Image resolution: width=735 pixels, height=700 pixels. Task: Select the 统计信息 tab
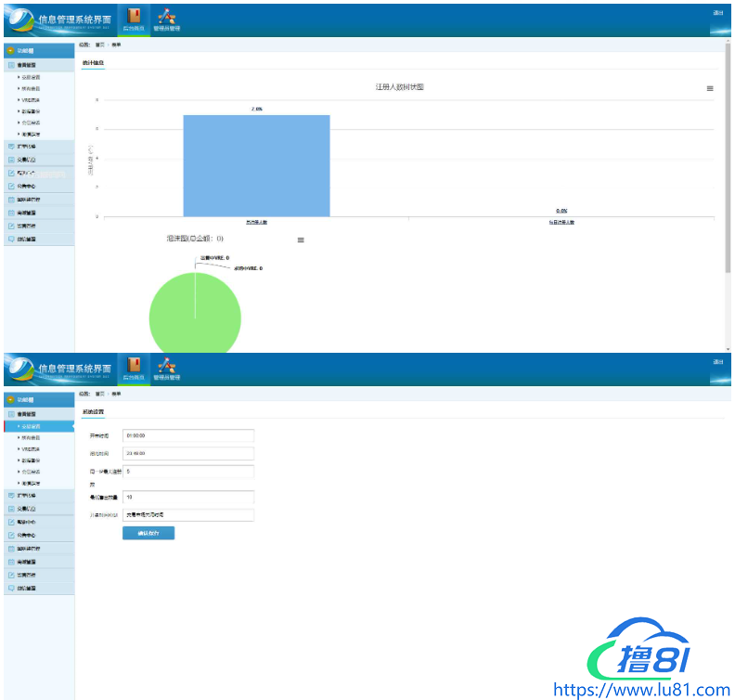[x=93, y=62]
